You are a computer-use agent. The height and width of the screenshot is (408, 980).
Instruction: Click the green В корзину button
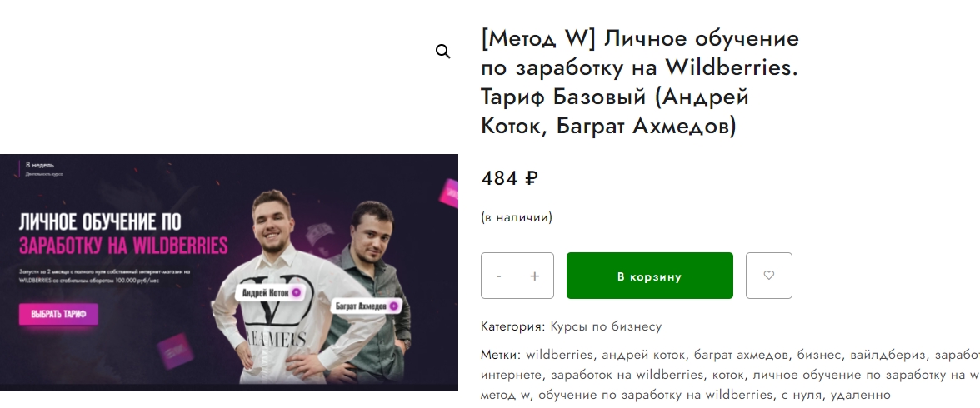click(x=649, y=276)
